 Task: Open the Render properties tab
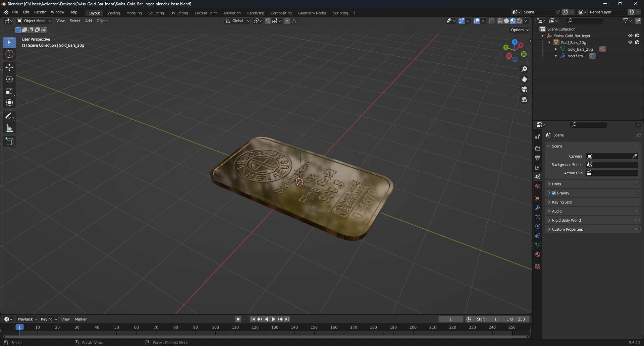point(538,148)
